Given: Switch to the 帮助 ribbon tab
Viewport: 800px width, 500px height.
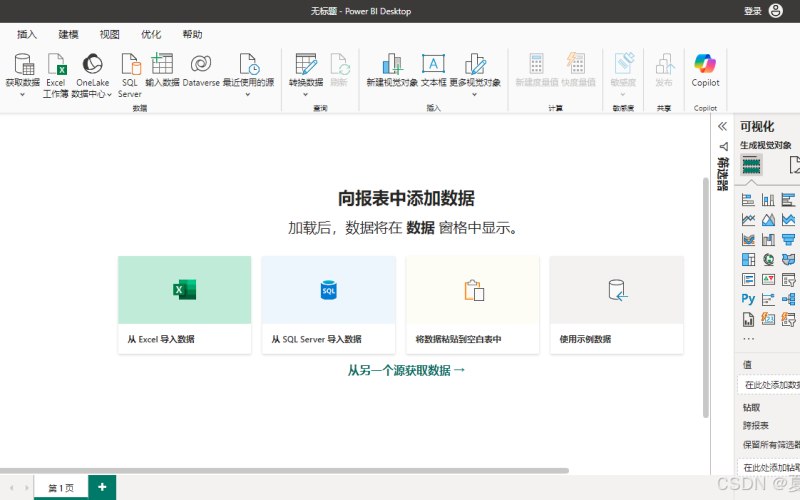Looking at the screenshot, I should click(192, 34).
